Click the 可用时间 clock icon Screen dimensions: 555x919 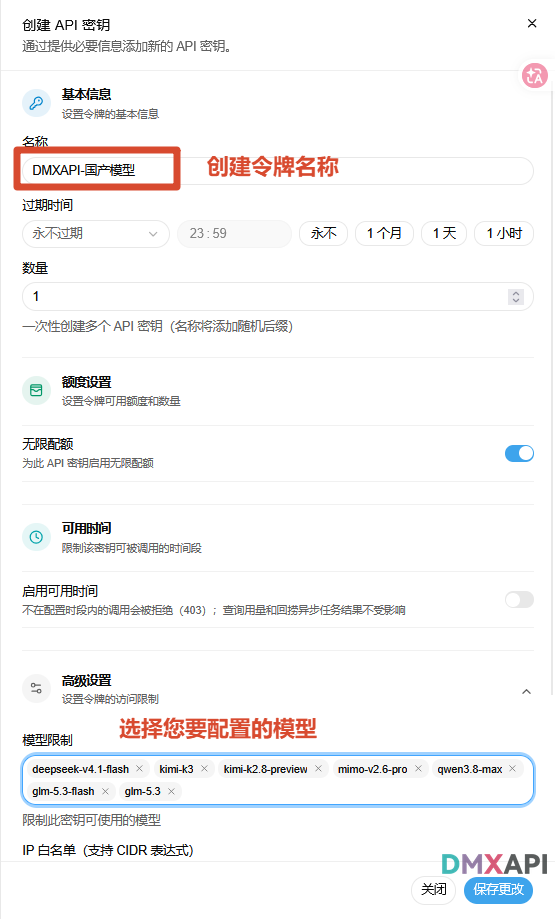36,537
